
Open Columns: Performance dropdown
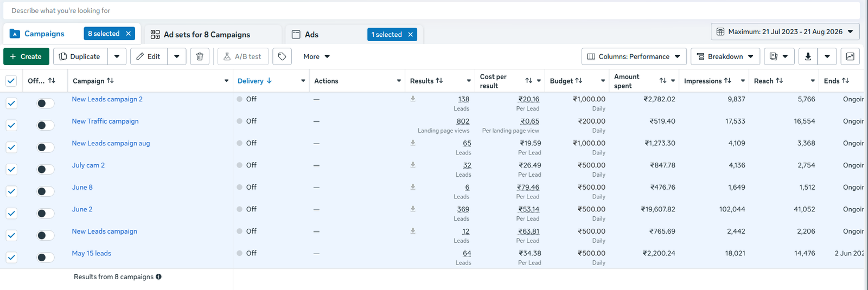[634, 56]
